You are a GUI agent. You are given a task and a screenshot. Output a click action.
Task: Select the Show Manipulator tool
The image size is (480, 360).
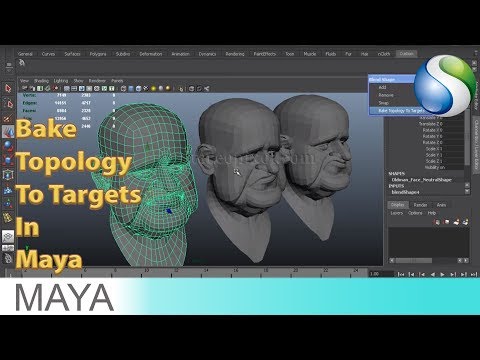click(8, 203)
